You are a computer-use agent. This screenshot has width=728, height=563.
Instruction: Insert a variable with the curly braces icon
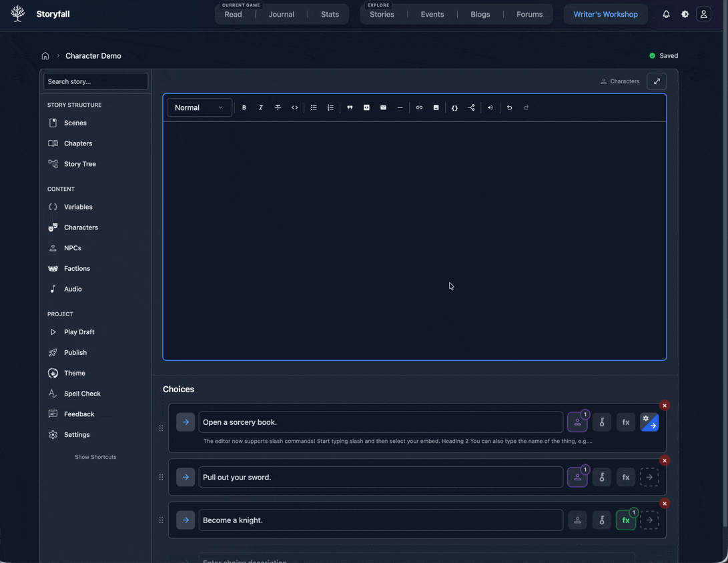454,107
